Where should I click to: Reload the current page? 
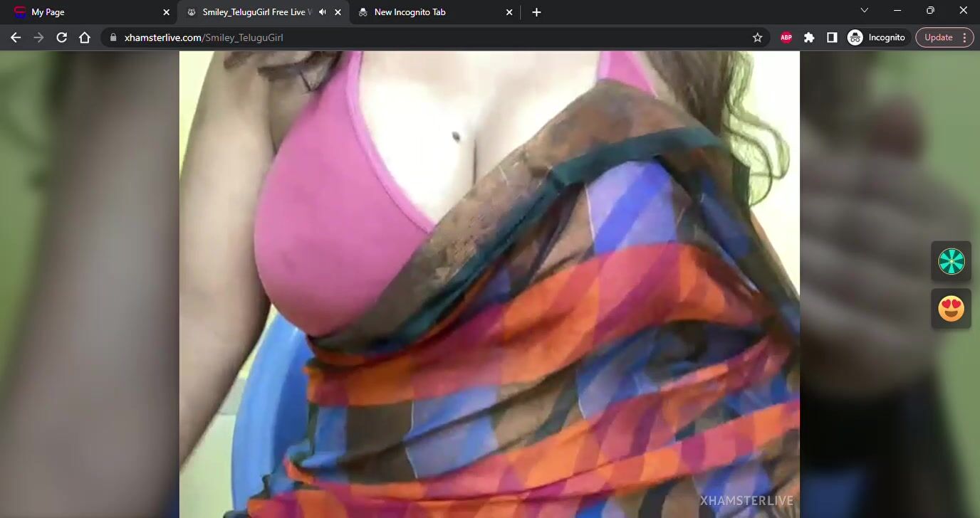click(62, 38)
